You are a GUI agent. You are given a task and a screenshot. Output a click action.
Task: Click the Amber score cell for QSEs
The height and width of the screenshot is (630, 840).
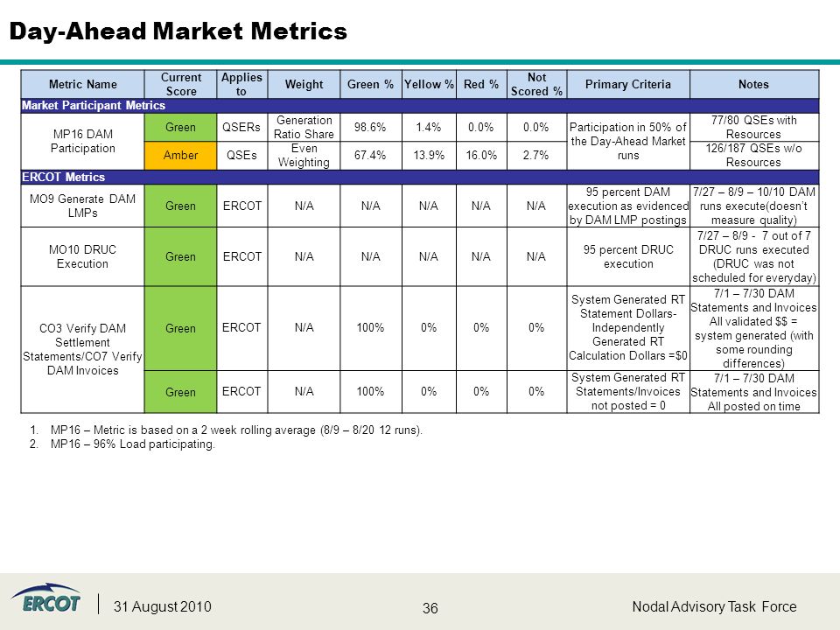[180, 156]
